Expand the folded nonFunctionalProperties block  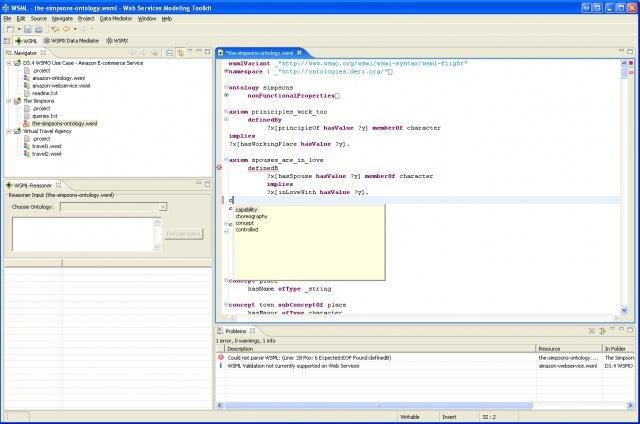[x=226, y=95]
